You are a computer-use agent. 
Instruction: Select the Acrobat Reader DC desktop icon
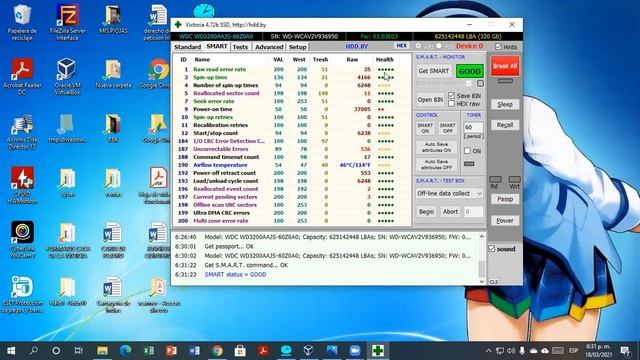(22, 76)
